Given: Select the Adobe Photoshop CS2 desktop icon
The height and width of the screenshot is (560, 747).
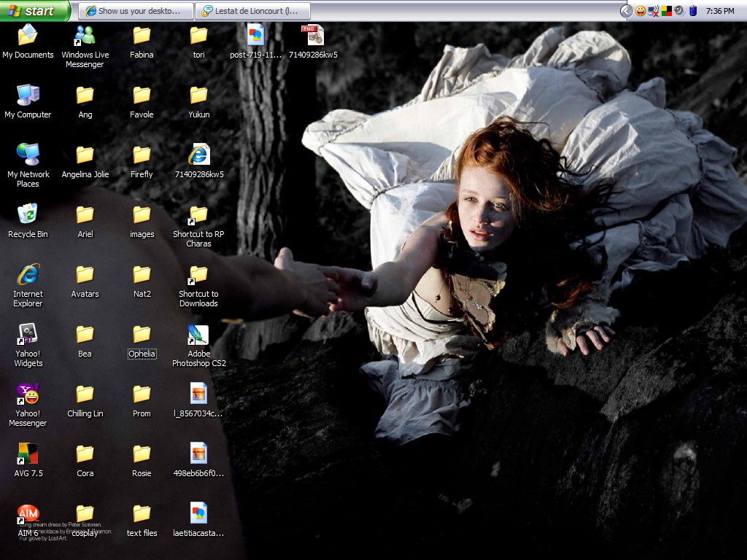Looking at the screenshot, I should click(x=198, y=335).
